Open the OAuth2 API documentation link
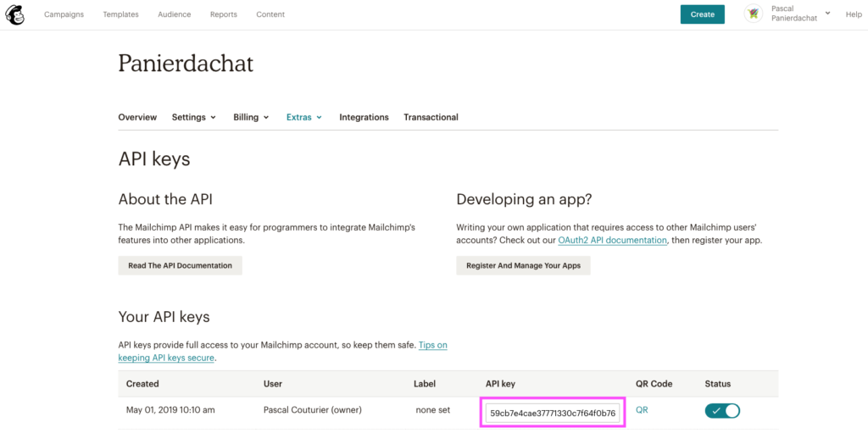 click(612, 240)
